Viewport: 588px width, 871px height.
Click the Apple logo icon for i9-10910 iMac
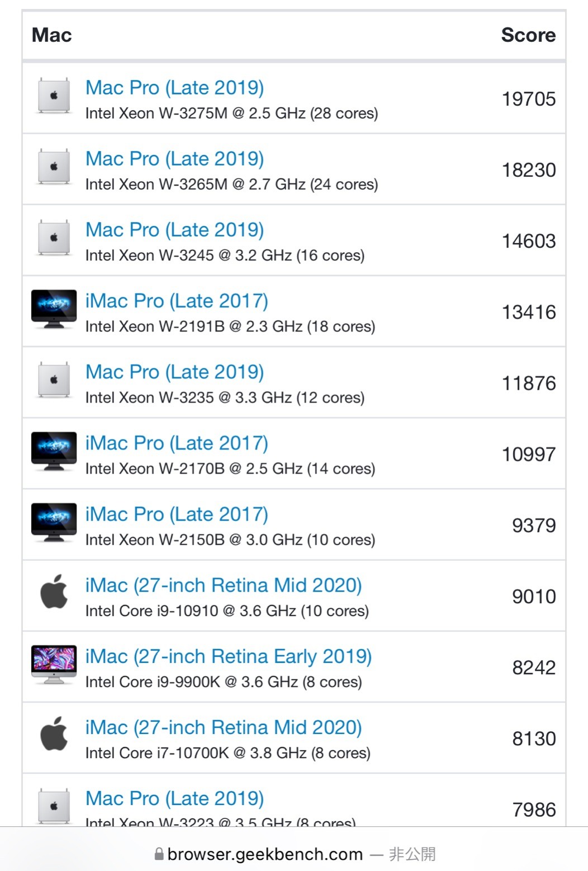tap(54, 591)
